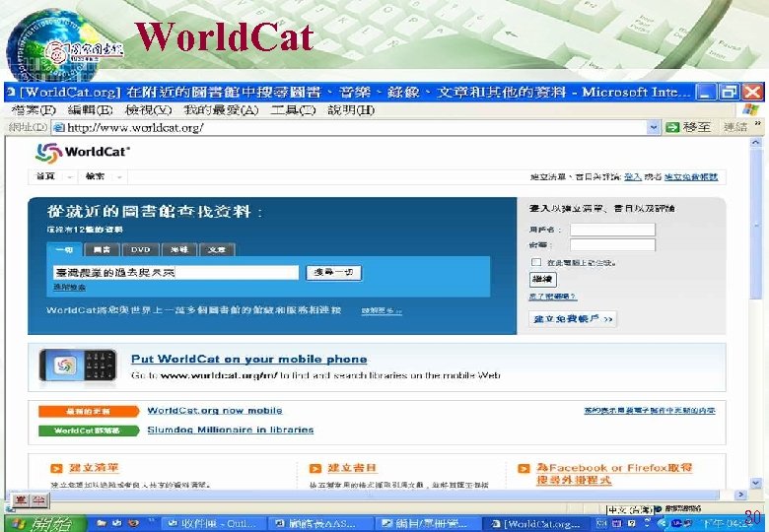Click the mobile phone WorldCat image

coord(78,366)
